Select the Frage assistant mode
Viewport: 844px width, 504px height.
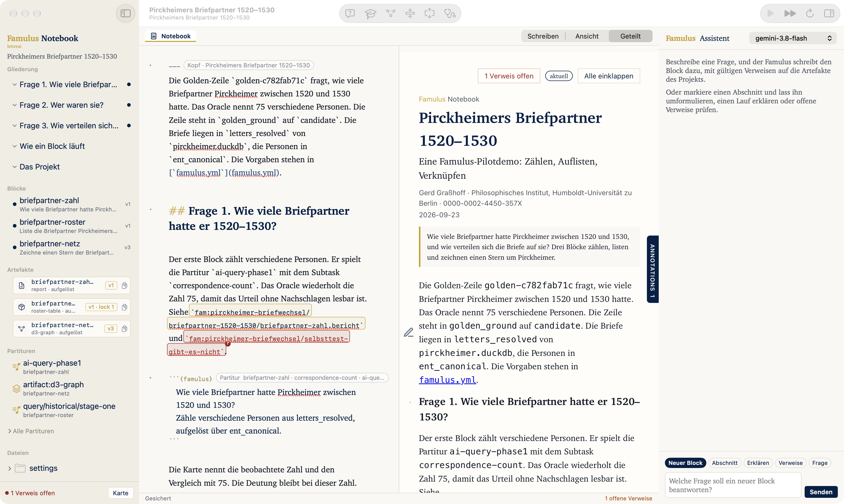click(820, 463)
